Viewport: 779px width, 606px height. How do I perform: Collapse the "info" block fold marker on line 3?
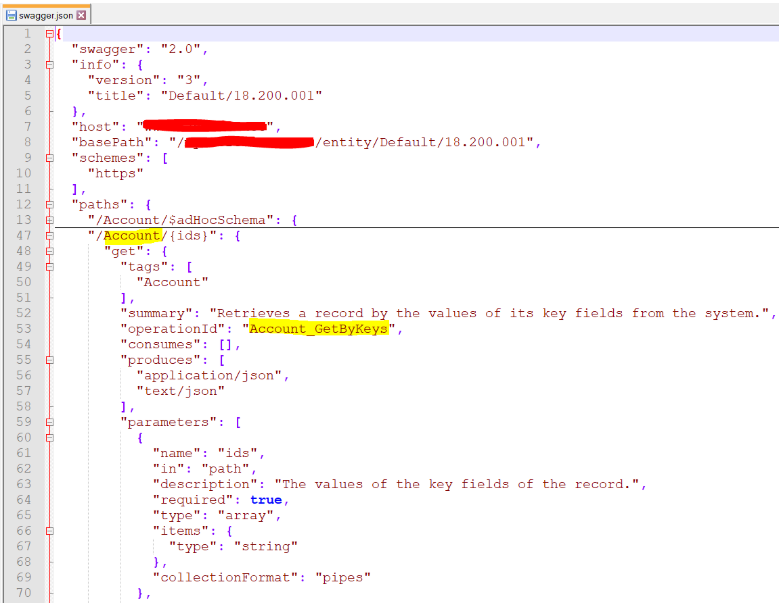(x=50, y=65)
